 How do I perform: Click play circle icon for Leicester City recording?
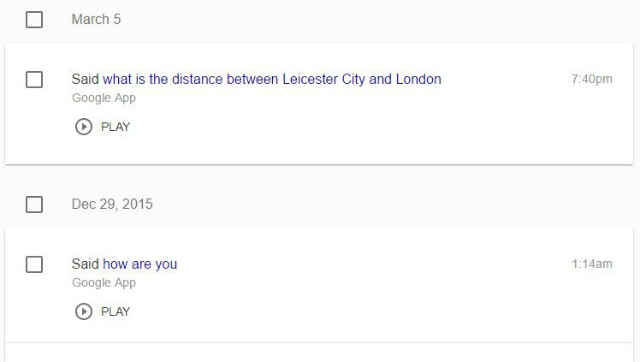coord(84,127)
